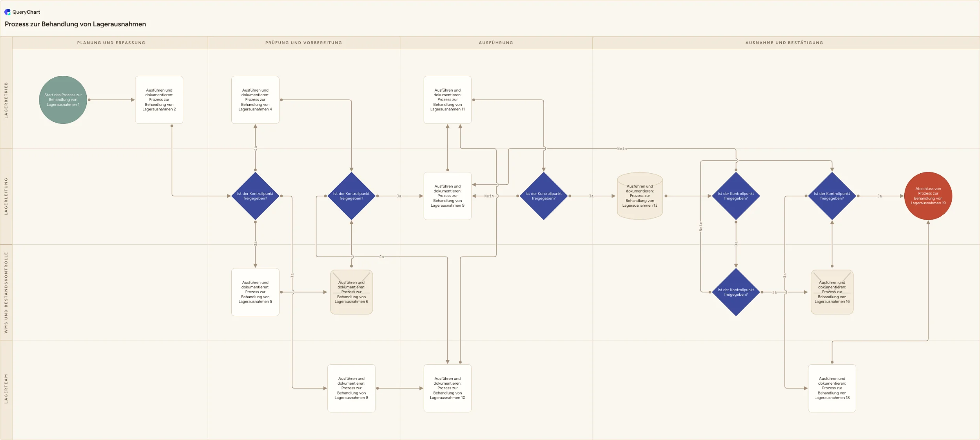Select the AUSFÜHRUNG column header

(496, 43)
